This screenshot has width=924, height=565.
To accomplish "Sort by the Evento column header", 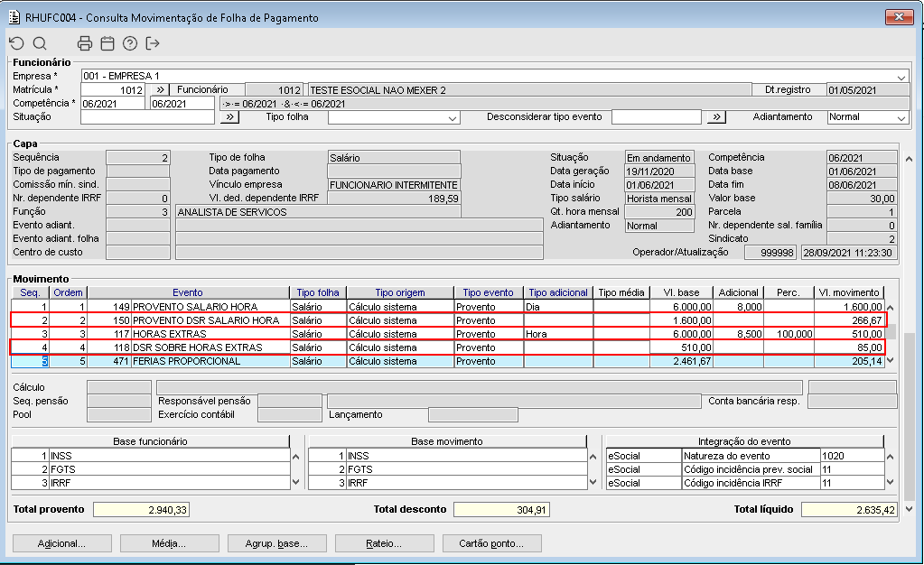I will [188, 292].
